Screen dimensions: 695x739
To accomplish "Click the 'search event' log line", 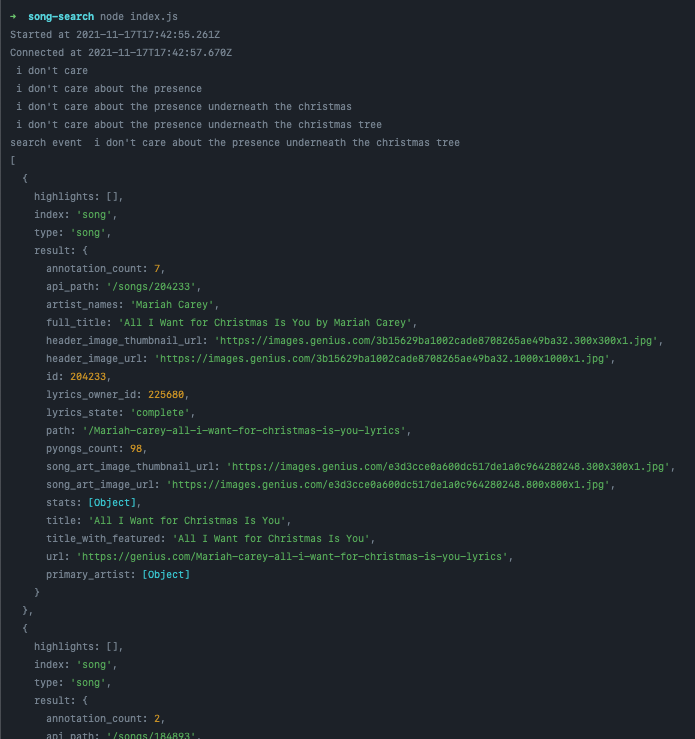I will tap(235, 143).
